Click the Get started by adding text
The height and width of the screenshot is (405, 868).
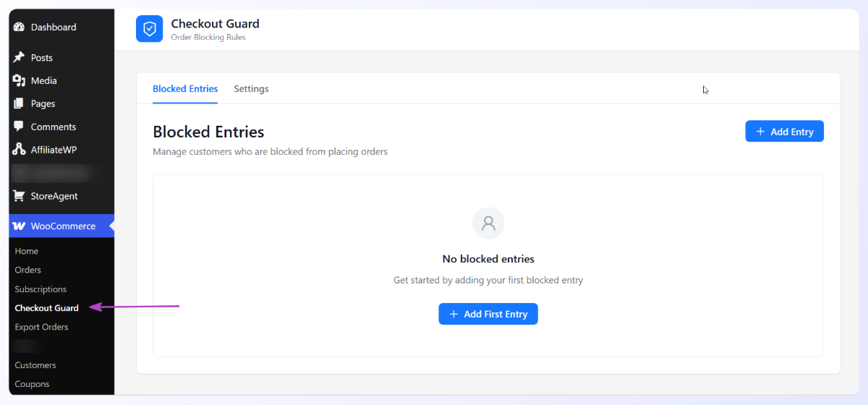488,280
